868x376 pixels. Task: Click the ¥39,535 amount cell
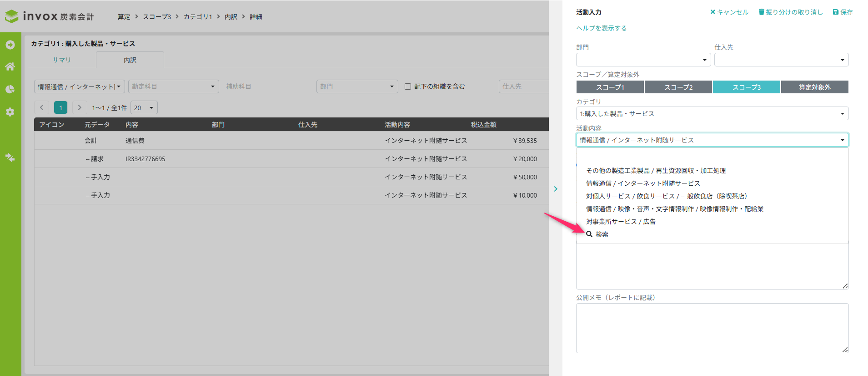pos(525,141)
